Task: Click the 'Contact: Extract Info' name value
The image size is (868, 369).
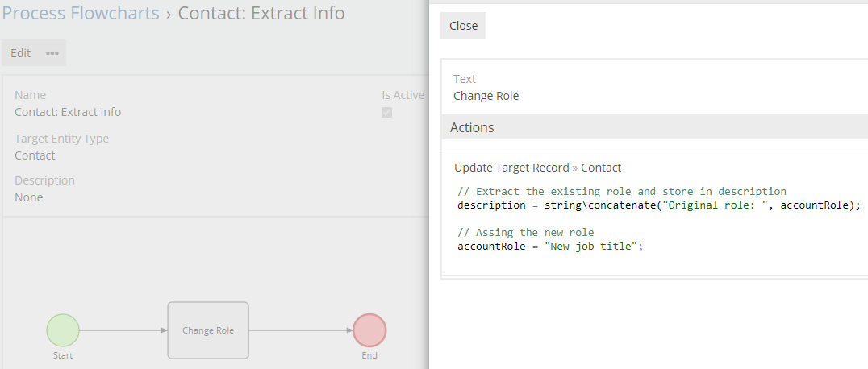Action: pyautogui.click(x=68, y=112)
